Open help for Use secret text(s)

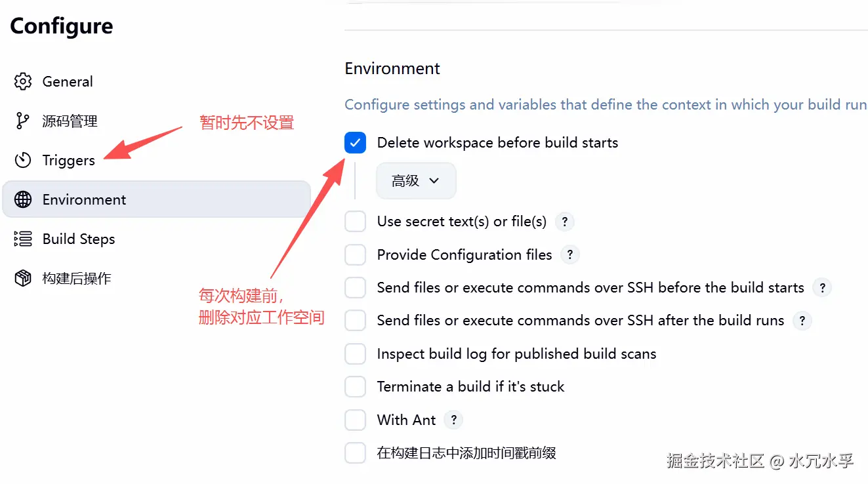tap(565, 222)
